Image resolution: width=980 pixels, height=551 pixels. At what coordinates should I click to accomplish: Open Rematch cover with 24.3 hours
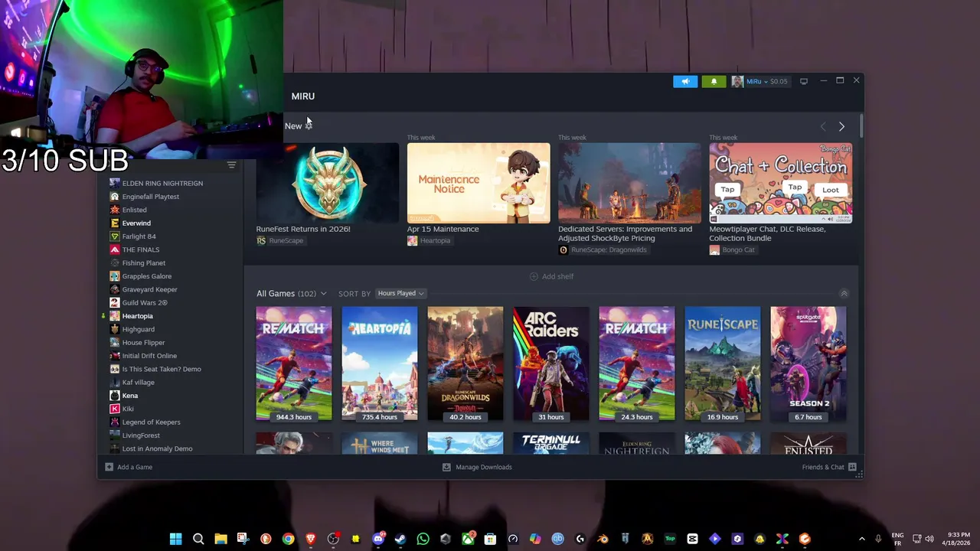pos(637,364)
